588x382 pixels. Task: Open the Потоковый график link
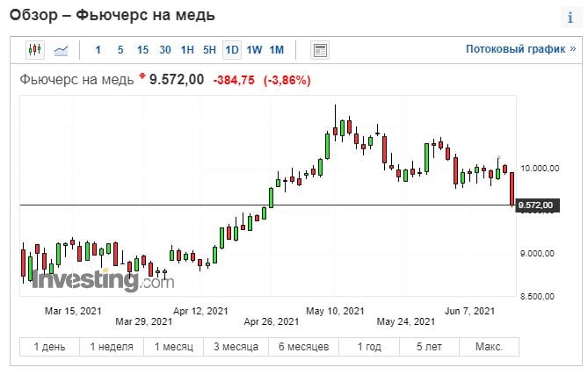515,50
